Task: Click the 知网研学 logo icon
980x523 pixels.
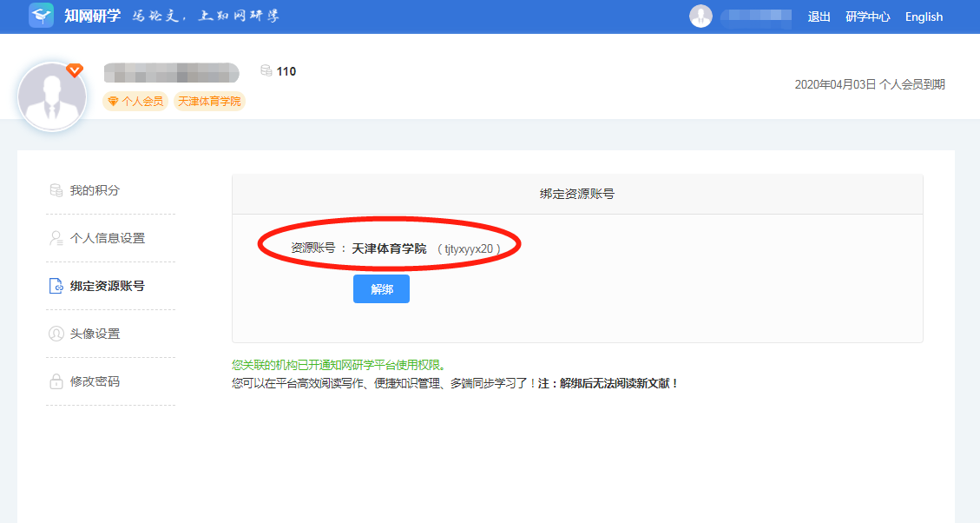Action: [x=42, y=16]
